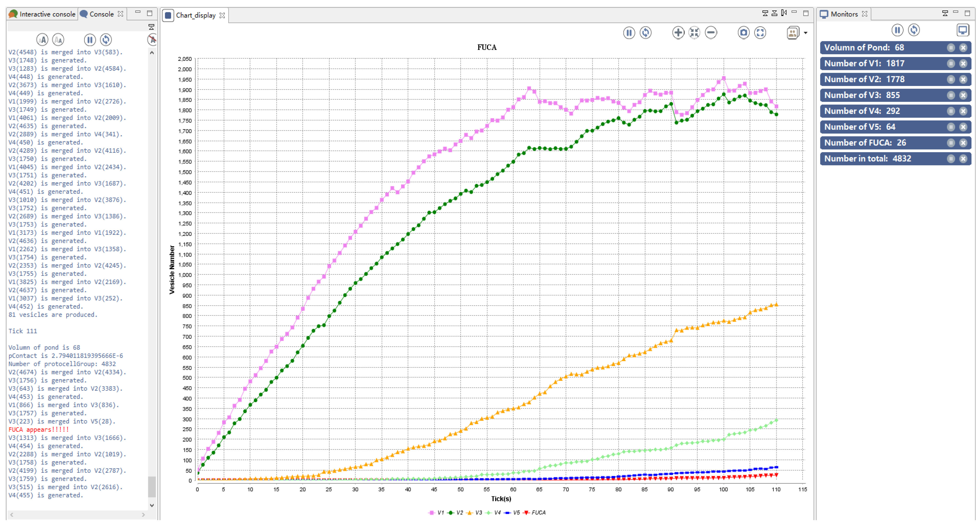Pause the console output stream
980x526 pixels.
[90, 39]
